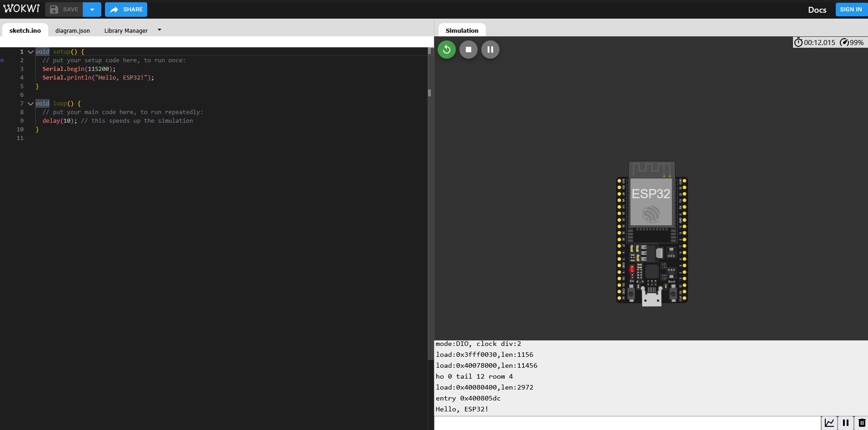Image resolution: width=868 pixels, height=430 pixels.
Task: Click the red power LED on the board
Action: 632,269
